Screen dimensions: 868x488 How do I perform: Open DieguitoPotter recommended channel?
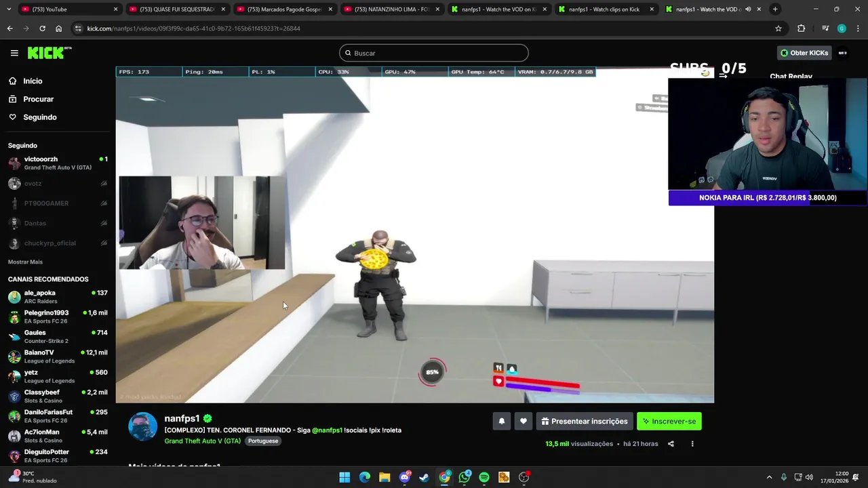(58, 455)
